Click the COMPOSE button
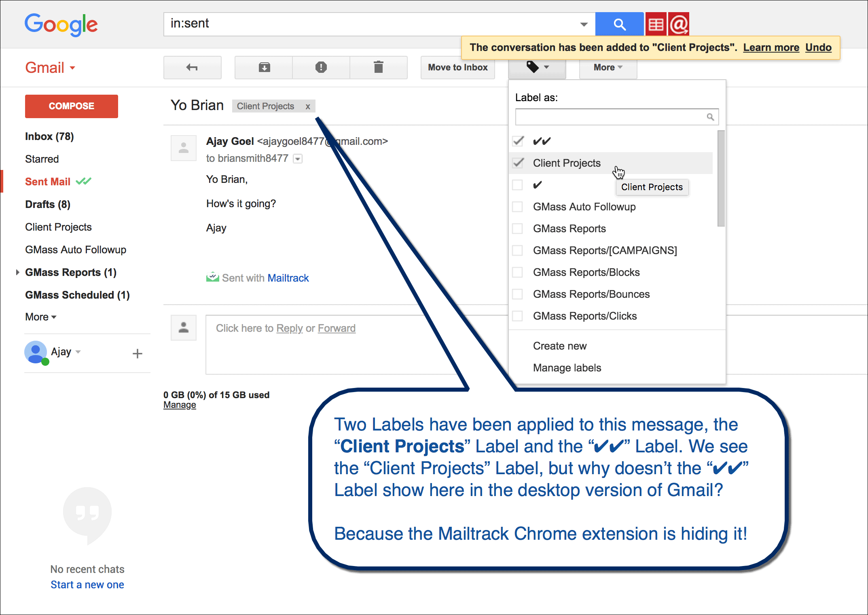The width and height of the screenshot is (868, 615). click(x=72, y=106)
